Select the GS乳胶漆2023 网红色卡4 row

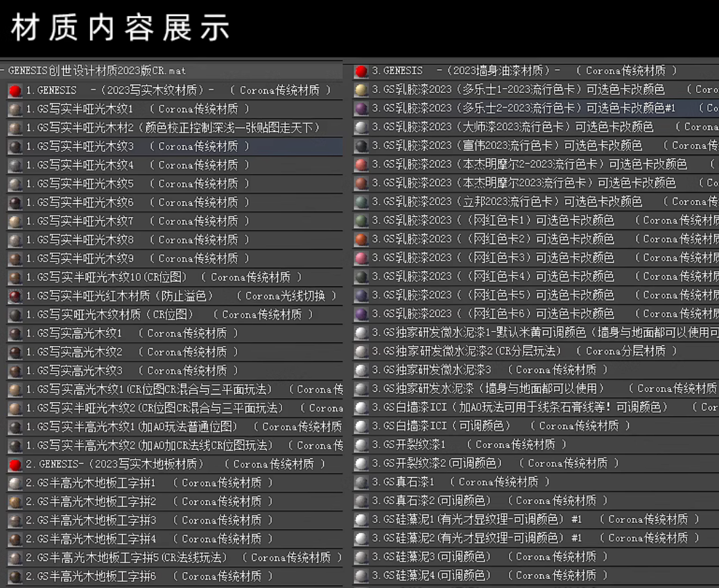536,277
